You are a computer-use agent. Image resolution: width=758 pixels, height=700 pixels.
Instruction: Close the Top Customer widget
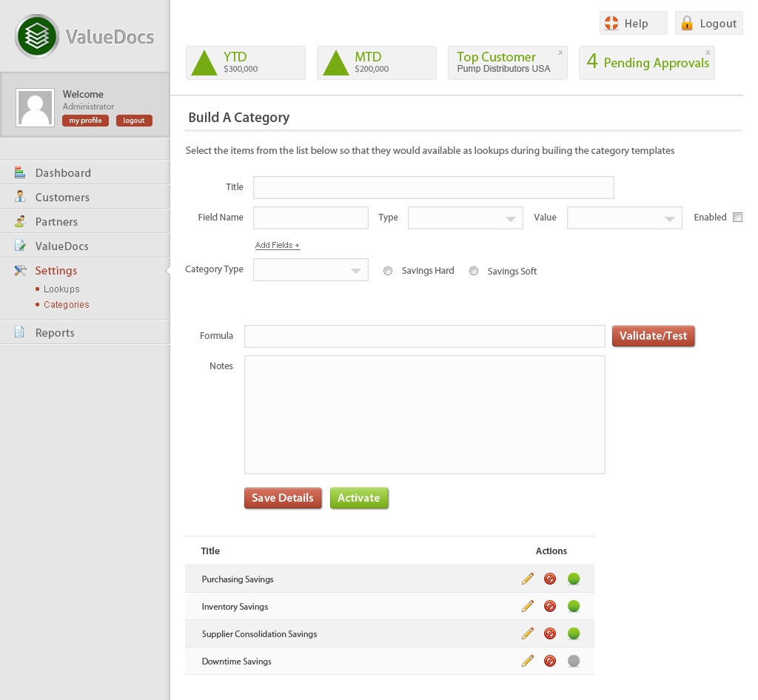(560, 53)
